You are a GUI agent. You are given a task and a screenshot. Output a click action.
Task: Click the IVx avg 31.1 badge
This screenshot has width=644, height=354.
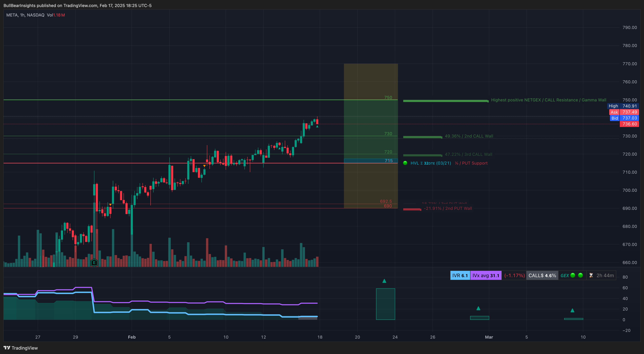click(486, 275)
